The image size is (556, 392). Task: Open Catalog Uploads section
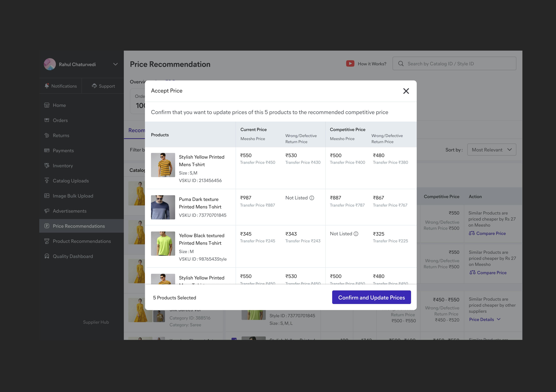[81, 181]
